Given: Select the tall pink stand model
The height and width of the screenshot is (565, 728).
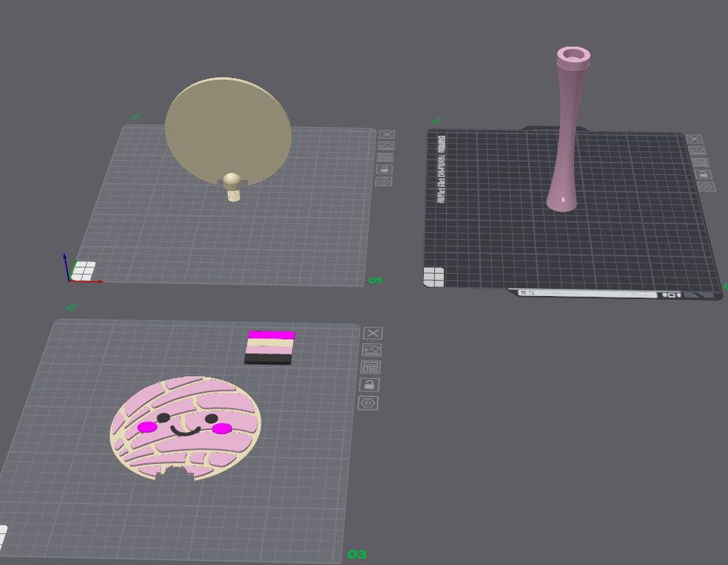Looking at the screenshot, I should click(x=568, y=130).
